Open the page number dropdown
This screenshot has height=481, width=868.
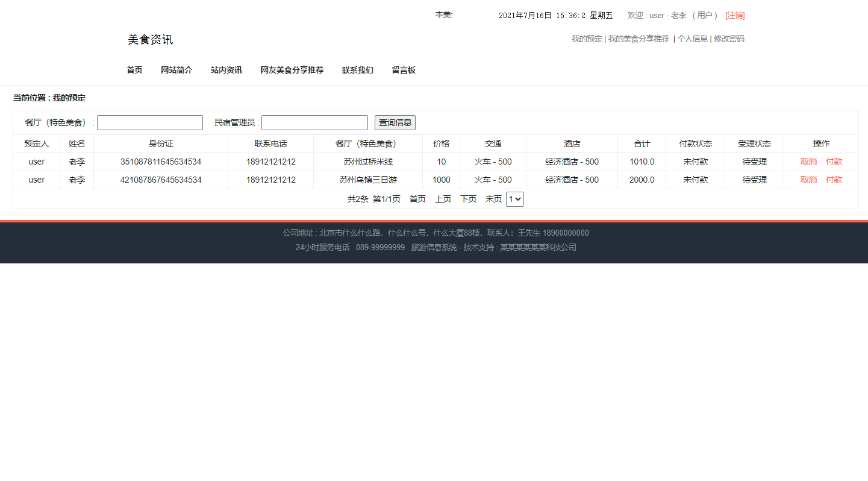pos(515,199)
